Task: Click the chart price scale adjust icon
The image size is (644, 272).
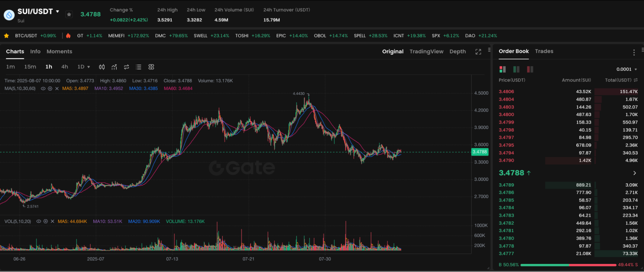Action: (151, 67)
